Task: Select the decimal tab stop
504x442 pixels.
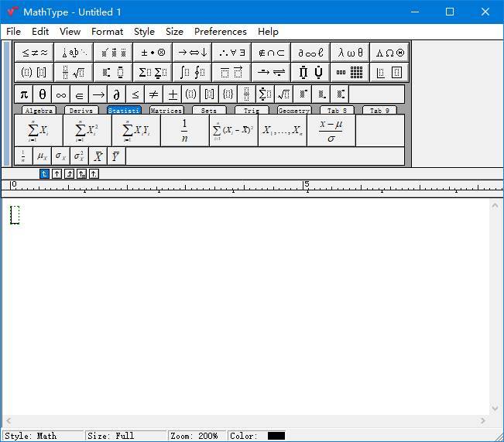Action: pyautogui.click(x=94, y=174)
